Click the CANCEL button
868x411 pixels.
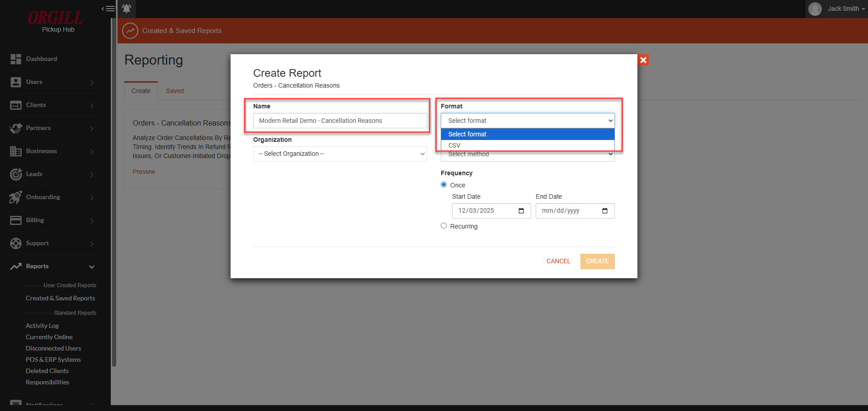(558, 261)
